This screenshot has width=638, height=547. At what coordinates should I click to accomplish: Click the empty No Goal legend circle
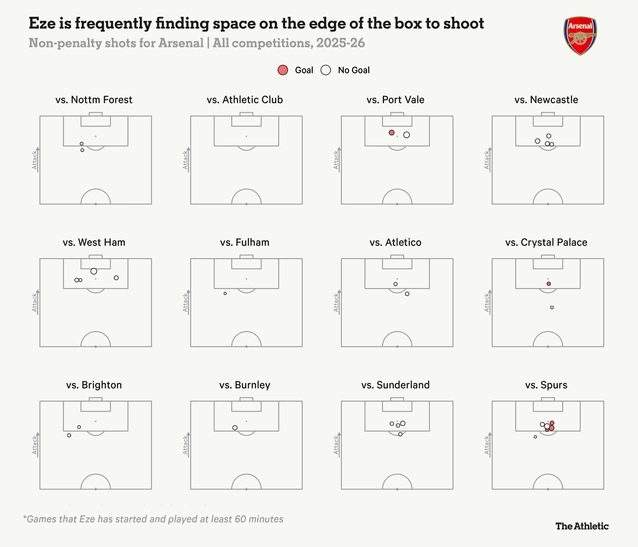[326, 70]
